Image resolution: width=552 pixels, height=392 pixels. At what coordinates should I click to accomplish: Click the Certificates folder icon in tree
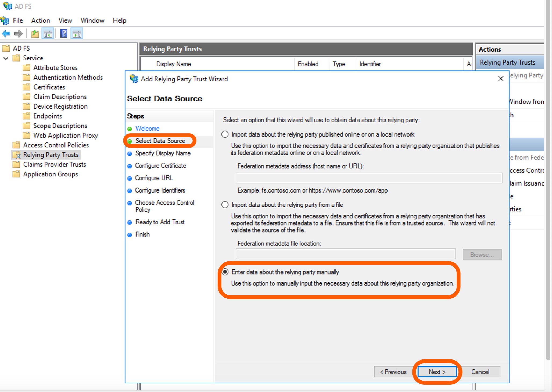(x=26, y=87)
